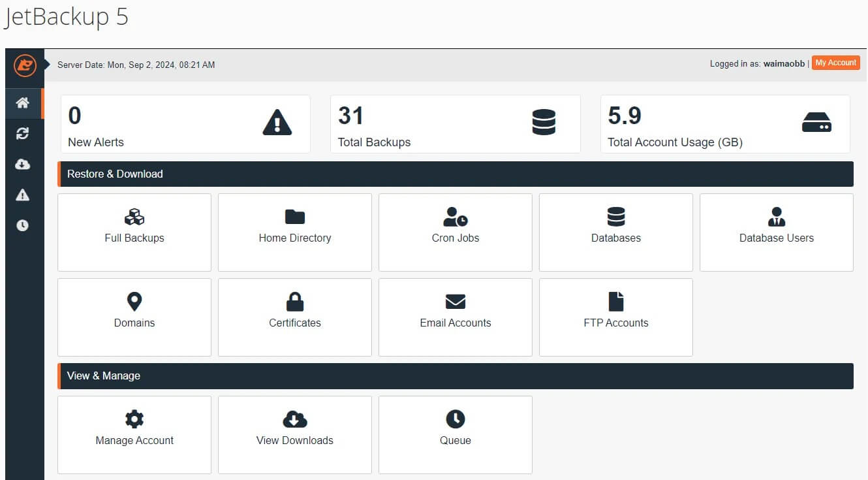868x480 pixels.
Task: Click the Manage Account gear tile
Action: [x=134, y=434]
